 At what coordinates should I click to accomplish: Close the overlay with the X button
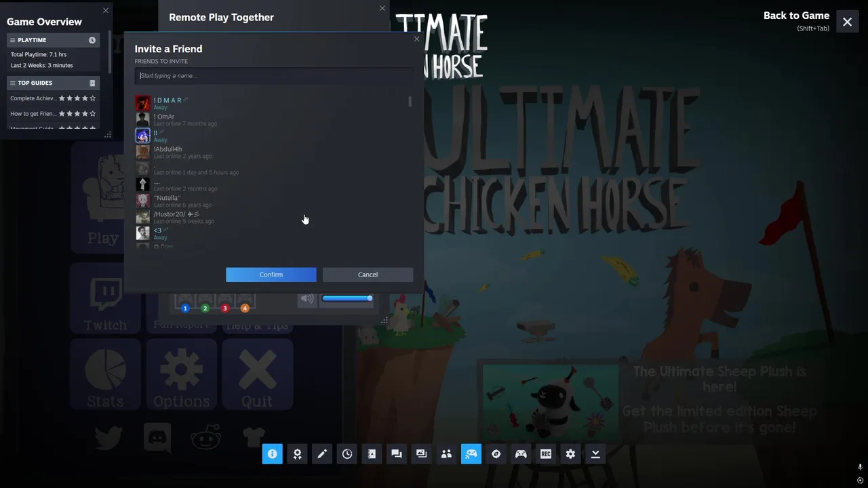pyautogui.click(x=847, y=22)
